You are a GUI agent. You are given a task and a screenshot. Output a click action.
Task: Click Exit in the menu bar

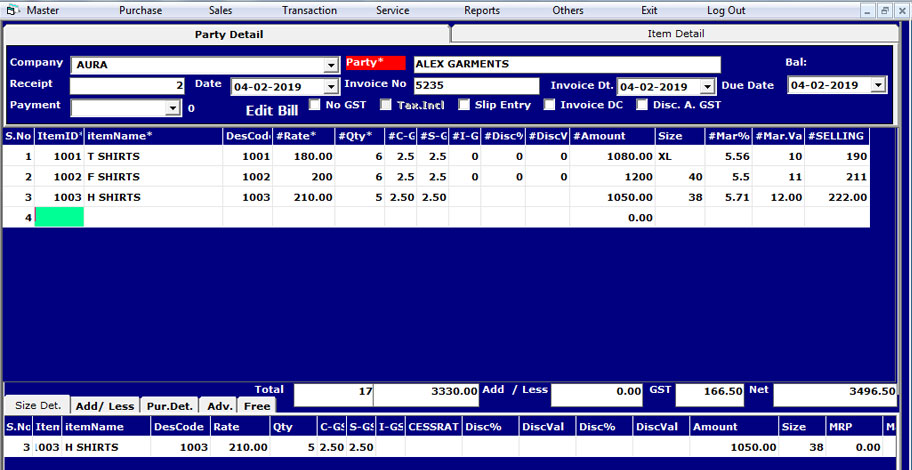(x=649, y=10)
